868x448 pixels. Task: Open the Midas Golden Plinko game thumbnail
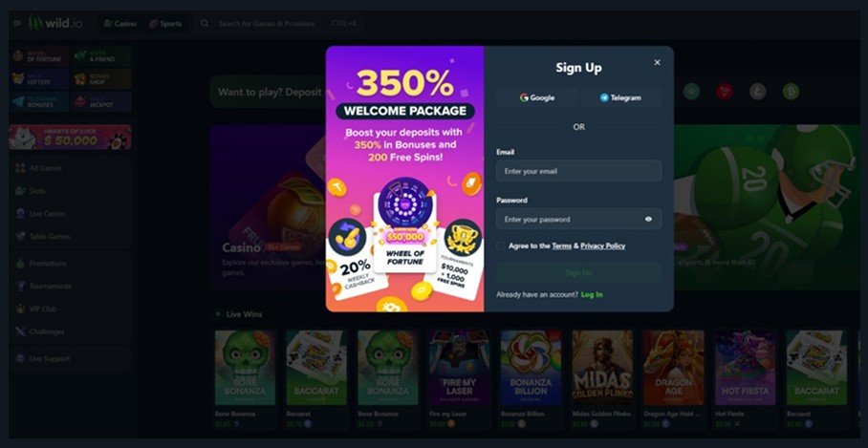coord(601,368)
